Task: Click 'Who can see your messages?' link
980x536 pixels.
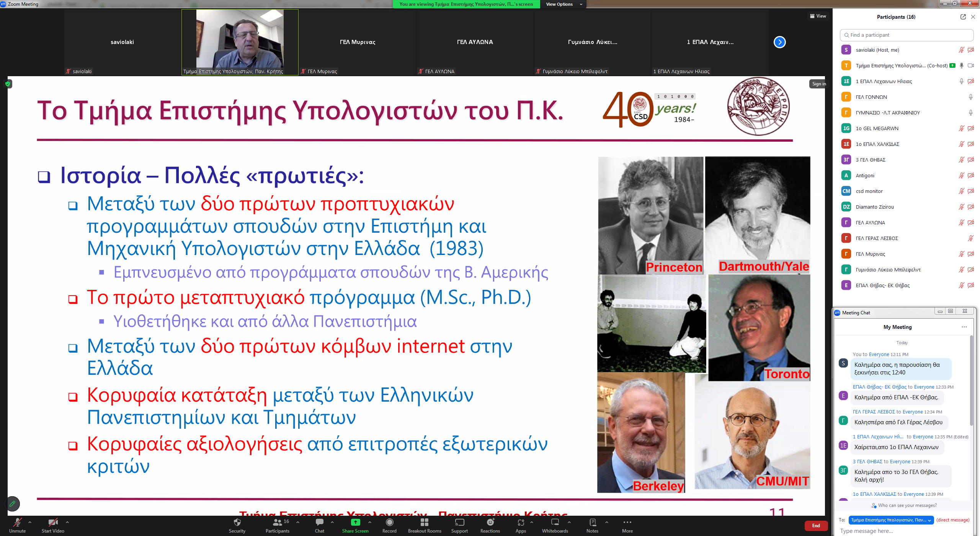Action: tap(907, 505)
